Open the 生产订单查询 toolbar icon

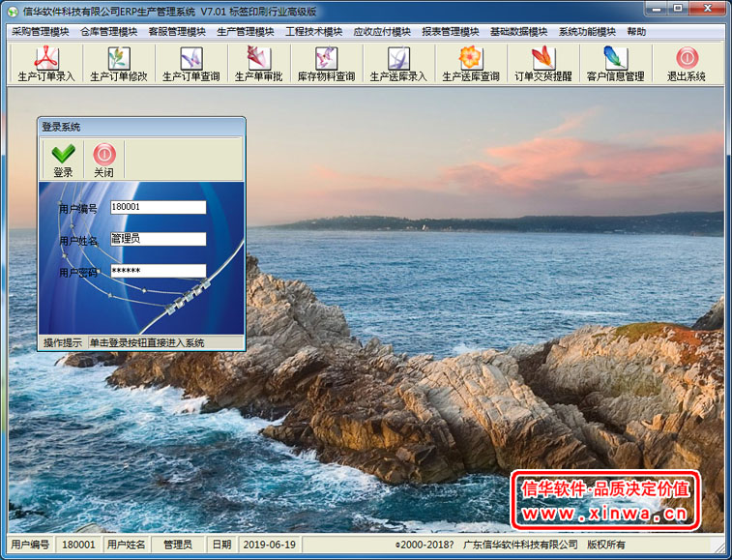click(190, 64)
